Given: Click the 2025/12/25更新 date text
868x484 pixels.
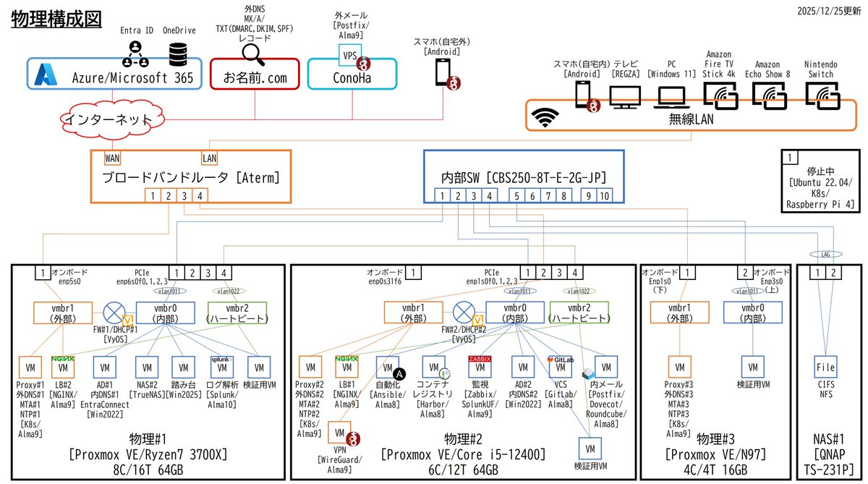Looking at the screenshot, I should (x=827, y=10).
